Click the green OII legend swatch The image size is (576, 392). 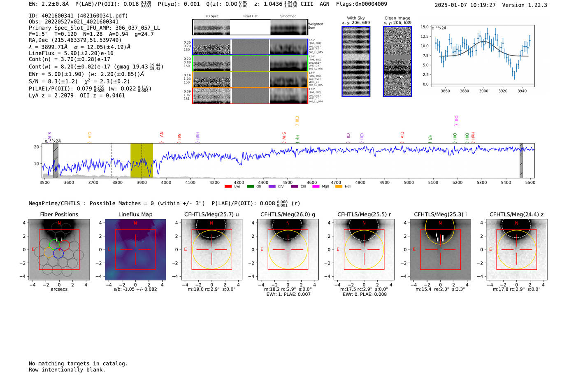[x=251, y=187]
